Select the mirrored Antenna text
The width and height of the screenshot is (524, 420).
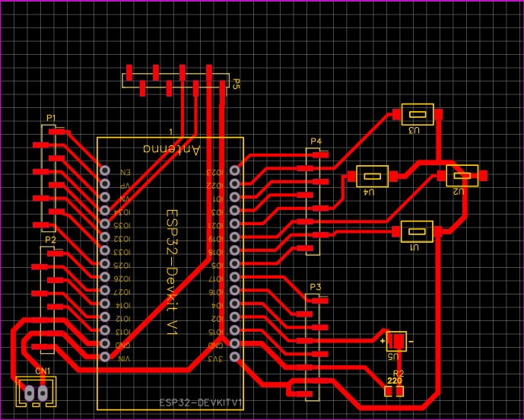click(172, 149)
